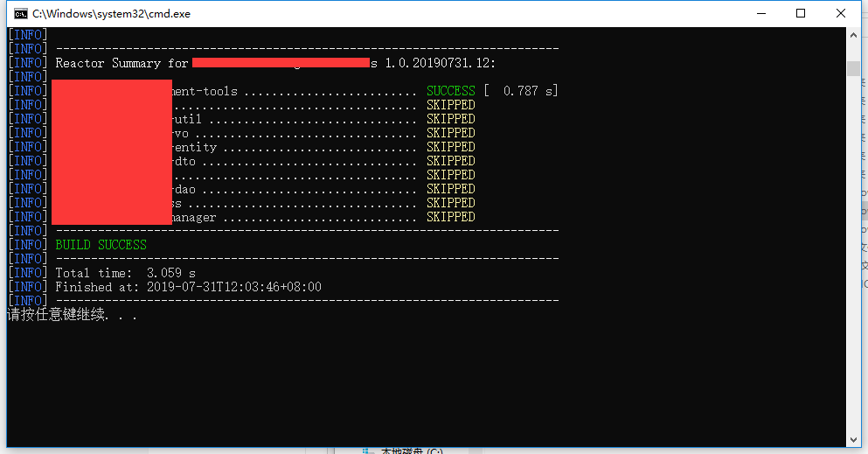The image size is (868, 454).
Task: Click the vertical scrollbar thumb
Action: 853,68
